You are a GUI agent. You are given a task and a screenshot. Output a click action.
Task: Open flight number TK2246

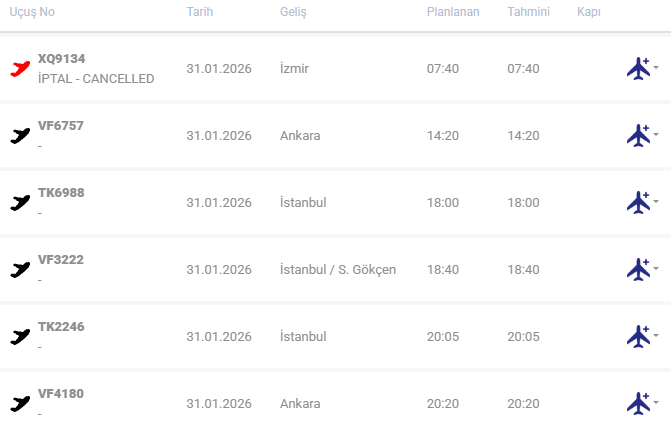61,327
